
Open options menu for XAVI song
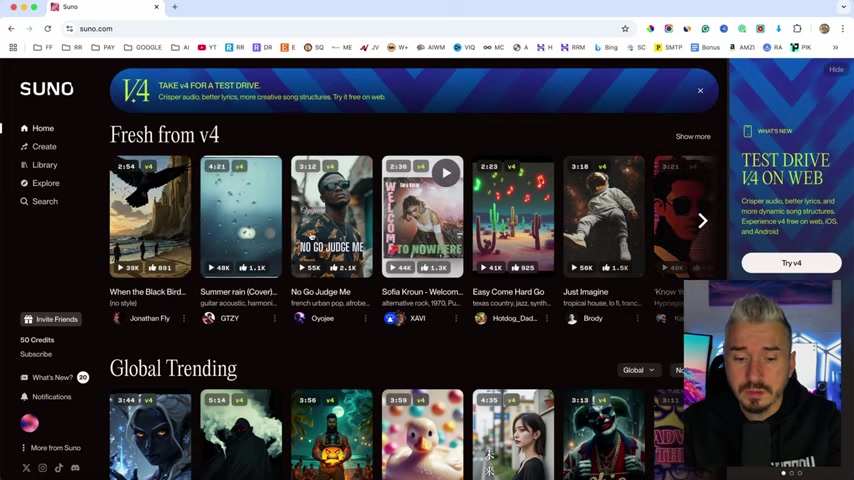pyautogui.click(x=456, y=318)
